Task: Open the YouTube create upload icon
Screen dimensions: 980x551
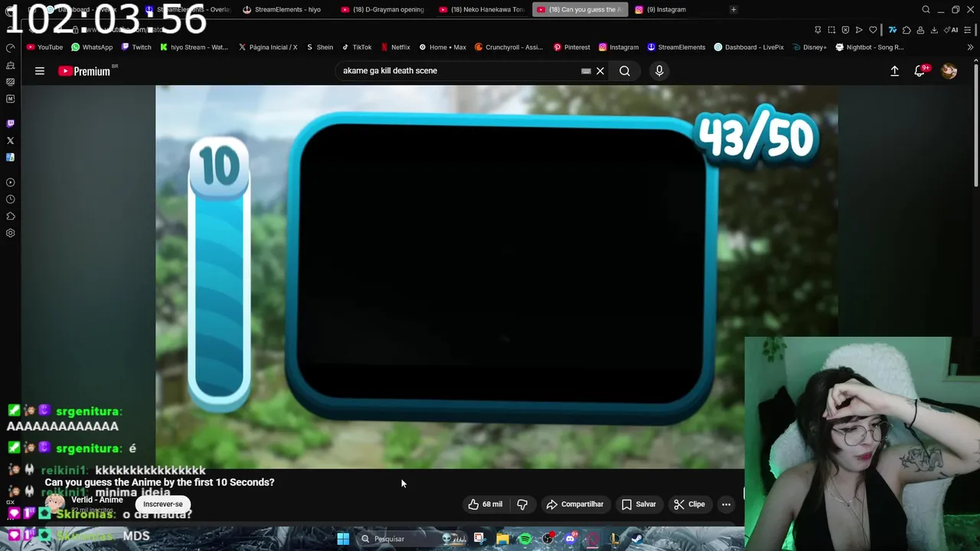Action: coord(894,71)
